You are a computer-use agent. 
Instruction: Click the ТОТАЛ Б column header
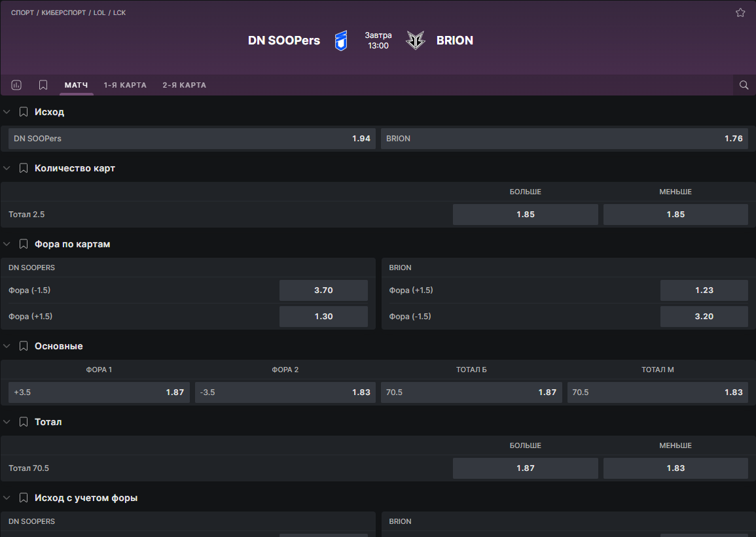pos(471,370)
